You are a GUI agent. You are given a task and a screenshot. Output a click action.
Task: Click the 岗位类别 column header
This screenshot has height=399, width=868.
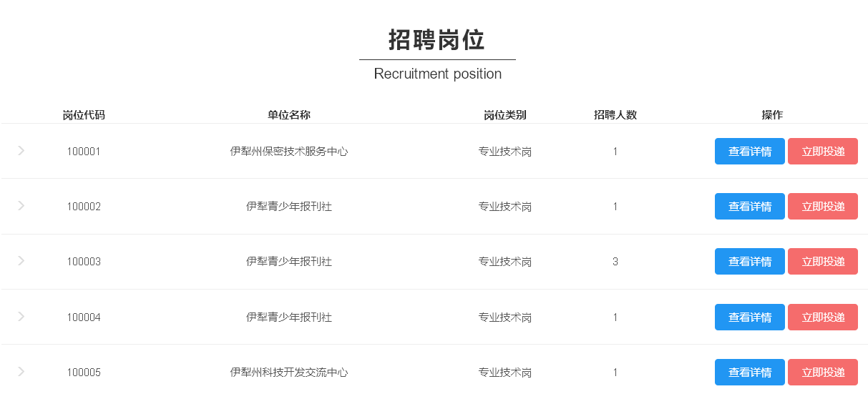point(505,115)
